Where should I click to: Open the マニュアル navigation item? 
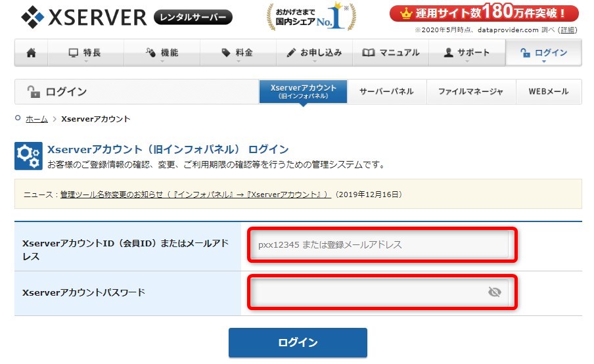coord(390,53)
